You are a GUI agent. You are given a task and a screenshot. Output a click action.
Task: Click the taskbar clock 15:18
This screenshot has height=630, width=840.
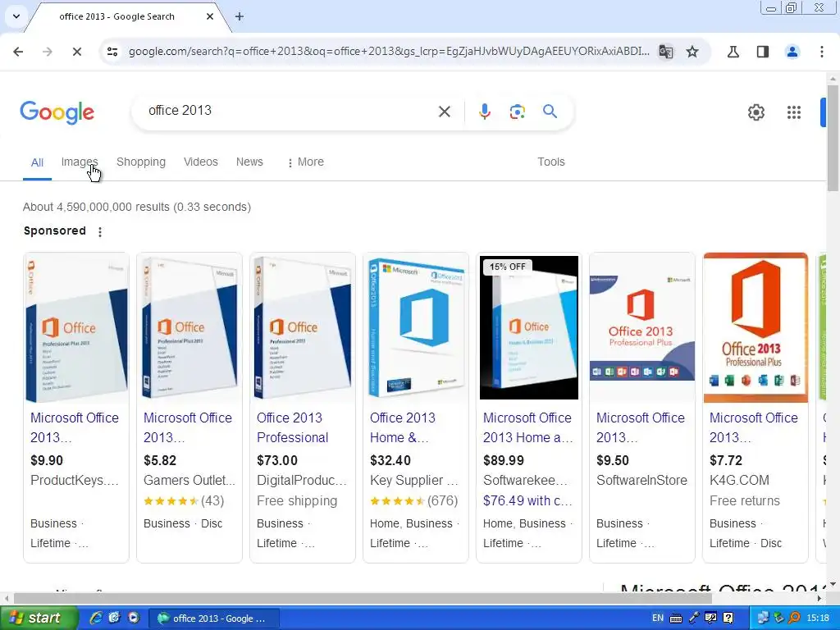point(818,618)
